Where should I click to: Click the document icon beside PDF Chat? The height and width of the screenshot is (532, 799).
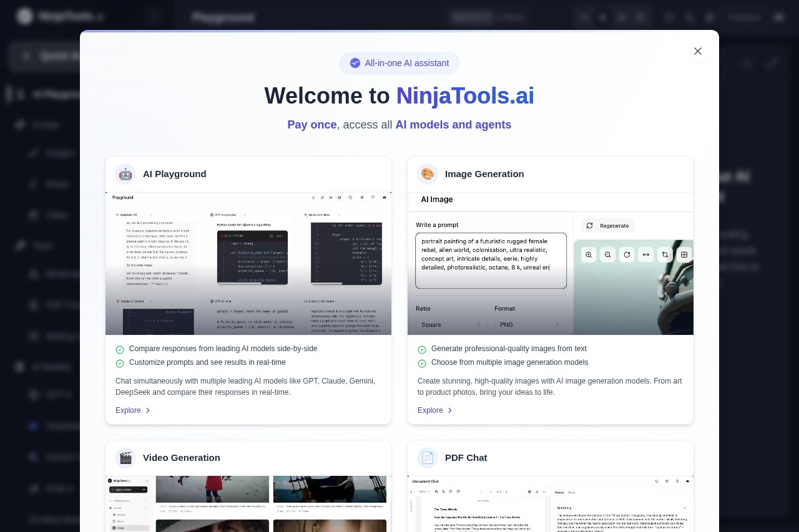[x=428, y=458]
